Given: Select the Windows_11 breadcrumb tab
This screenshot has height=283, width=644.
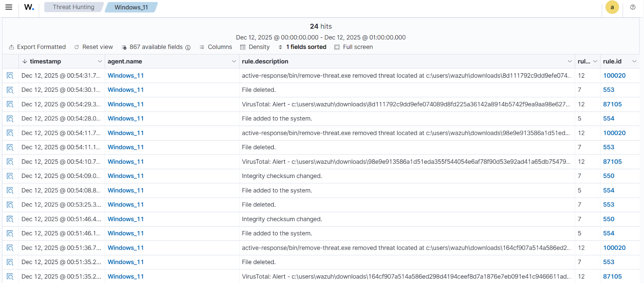Looking at the screenshot, I should click(x=131, y=7).
